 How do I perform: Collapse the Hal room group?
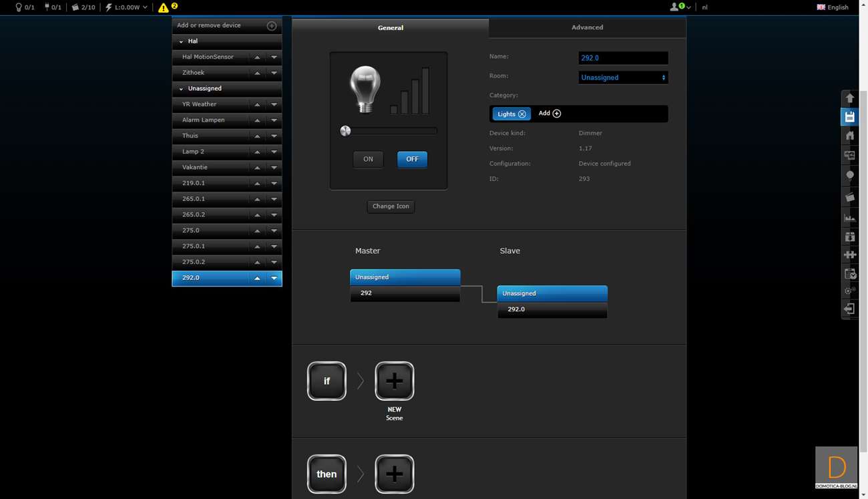pyautogui.click(x=181, y=41)
